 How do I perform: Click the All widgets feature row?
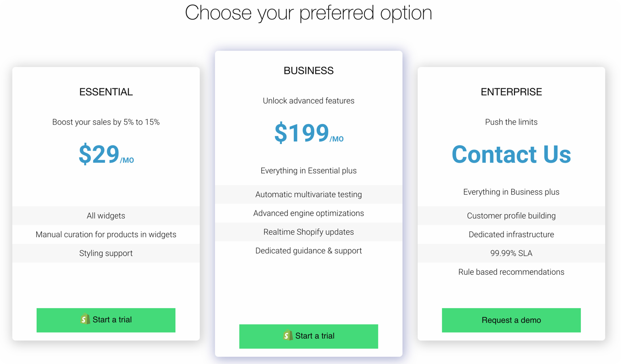pos(106,216)
